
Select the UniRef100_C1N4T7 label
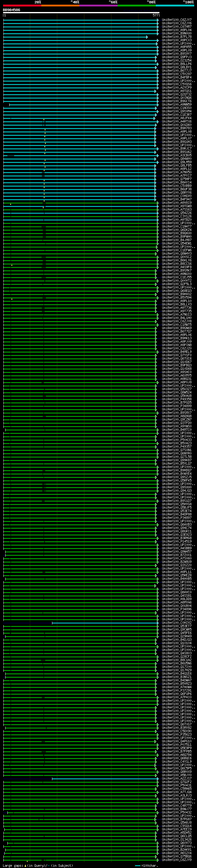[x=176, y=226]
